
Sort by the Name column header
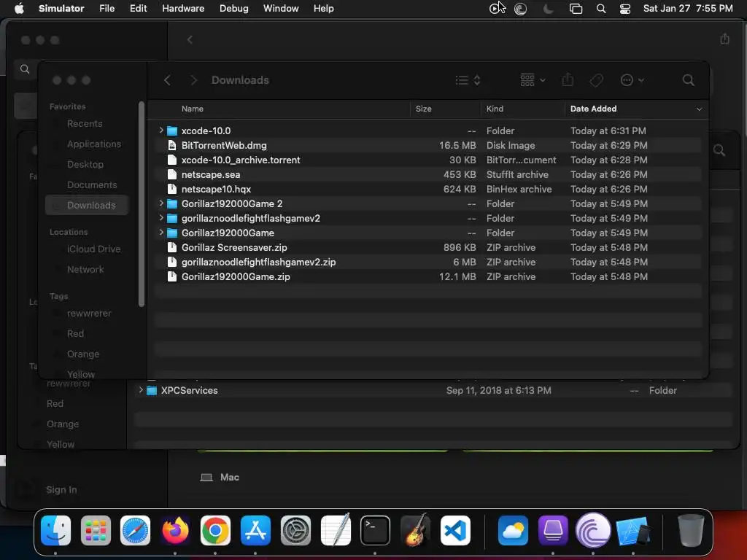tap(192, 109)
